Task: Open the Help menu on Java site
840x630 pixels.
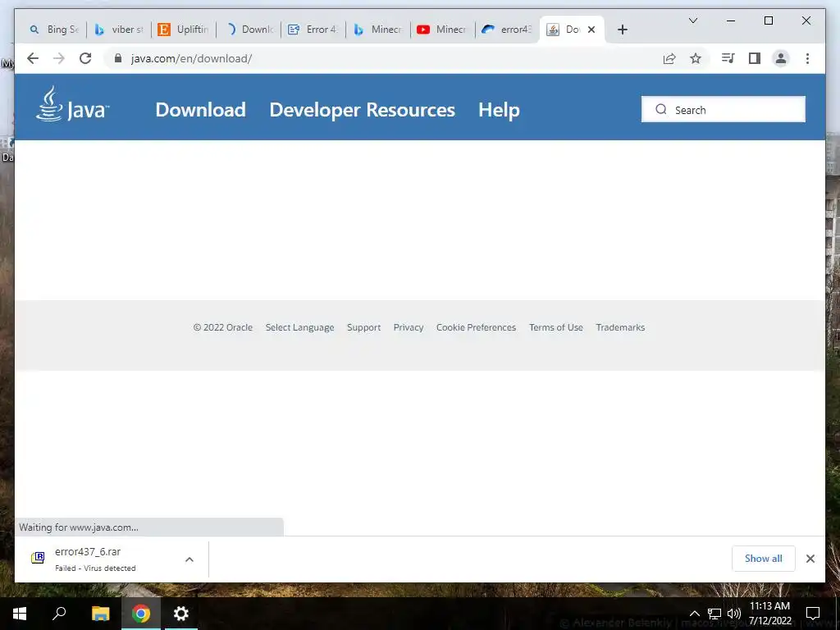Action: coord(499,110)
